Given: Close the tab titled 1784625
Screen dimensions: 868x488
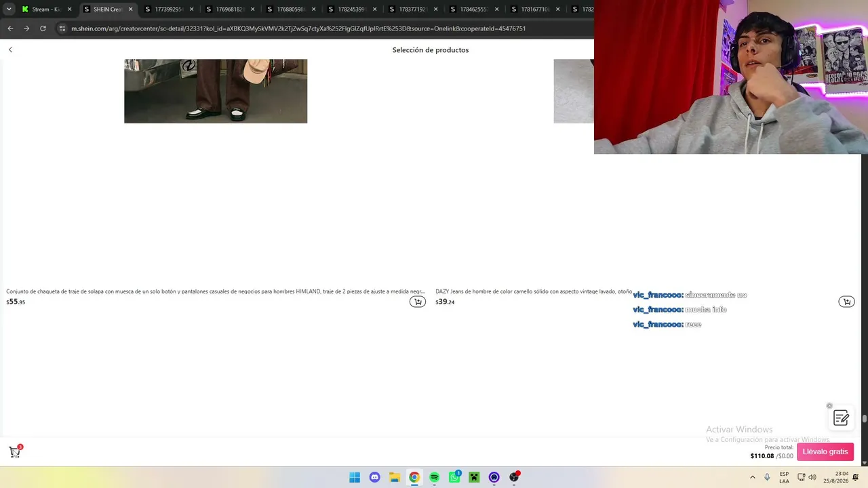Looking at the screenshot, I should [496, 9].
